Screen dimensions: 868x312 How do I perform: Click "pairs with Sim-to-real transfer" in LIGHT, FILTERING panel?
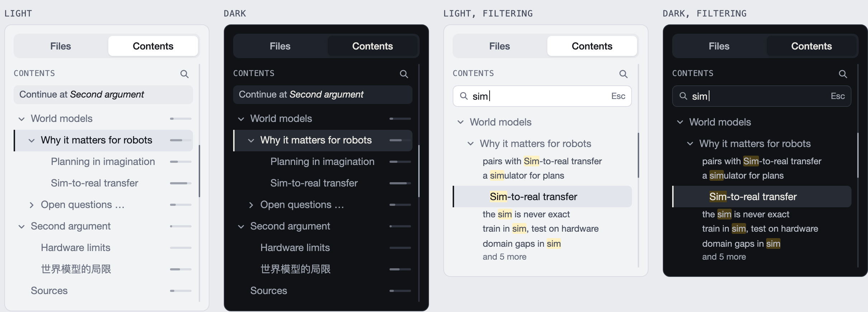coord(542,161)
